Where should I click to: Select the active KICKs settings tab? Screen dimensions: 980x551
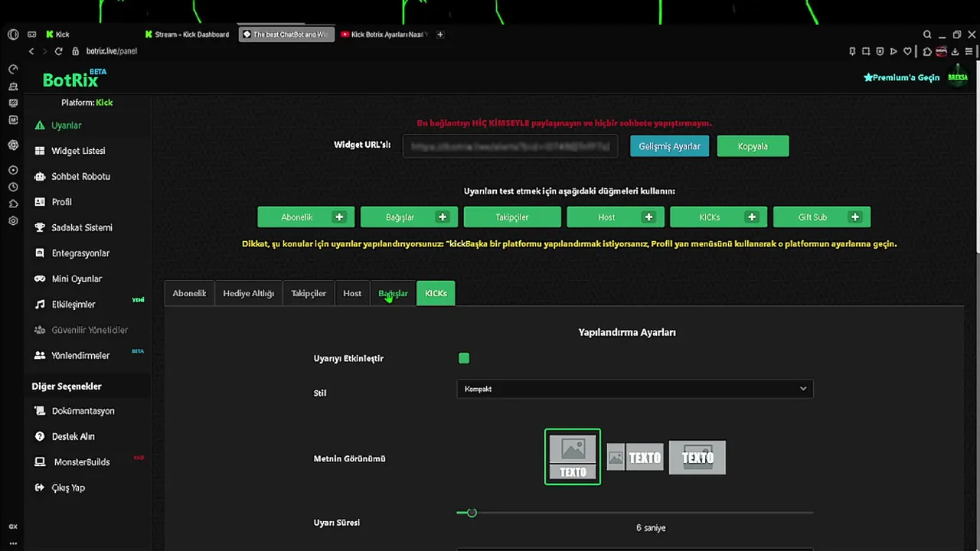436,293
